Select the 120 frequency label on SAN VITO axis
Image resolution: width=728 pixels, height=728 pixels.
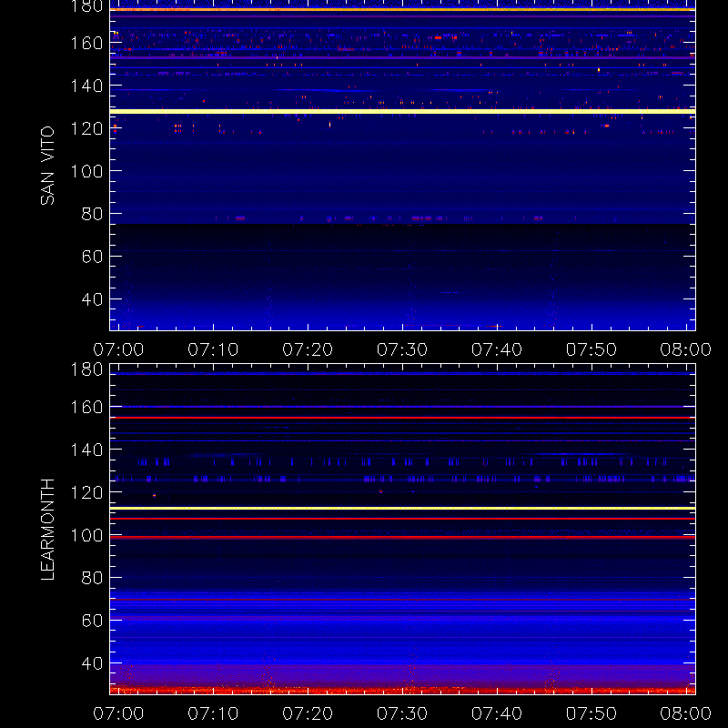(x=86, y=128)
